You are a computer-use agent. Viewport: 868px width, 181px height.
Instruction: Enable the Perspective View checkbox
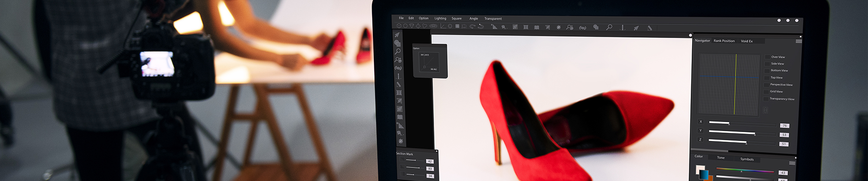(x=766, y=85)
